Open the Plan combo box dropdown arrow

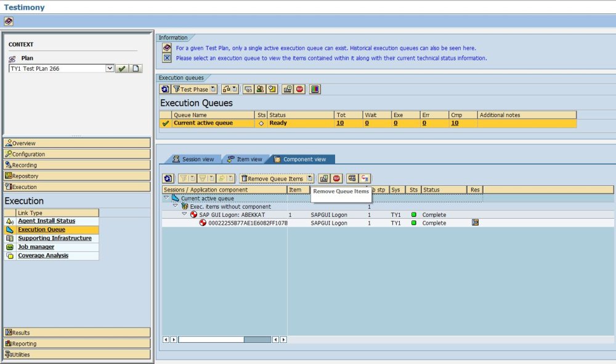(110, 68)
